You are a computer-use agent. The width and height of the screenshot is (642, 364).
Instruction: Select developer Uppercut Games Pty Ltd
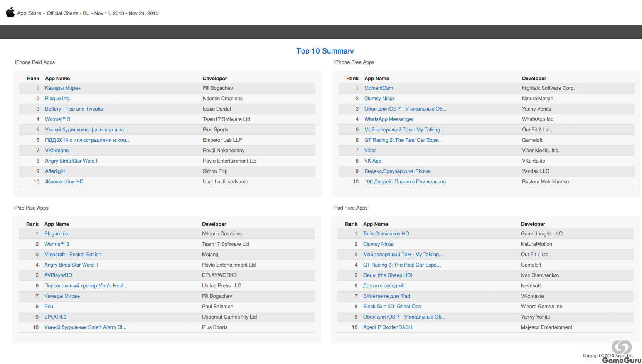229,317
